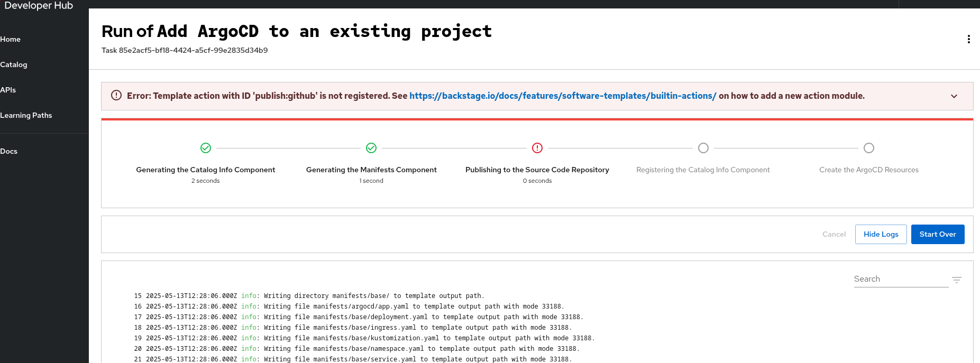Screen dimensions: 980x363
Task: Open Learning Paths in the sidebar
Action: point(26,115)
